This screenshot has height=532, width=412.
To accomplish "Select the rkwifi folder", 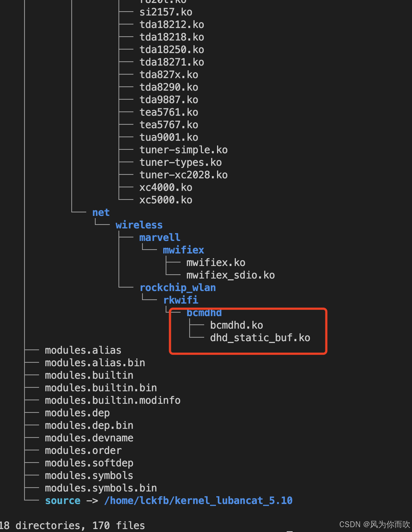I will click(x=181, y=300).
